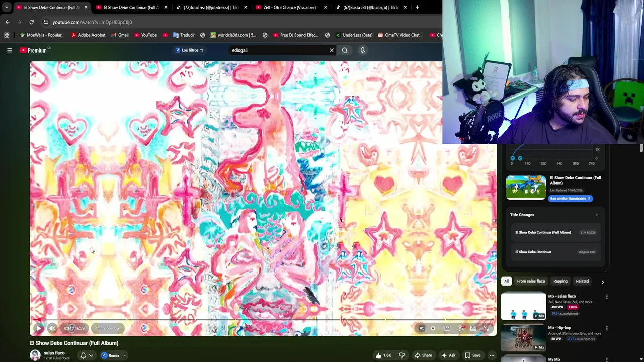This screenshot has width=644, height=362.
Task: Share the video
Action: (423, 355)
